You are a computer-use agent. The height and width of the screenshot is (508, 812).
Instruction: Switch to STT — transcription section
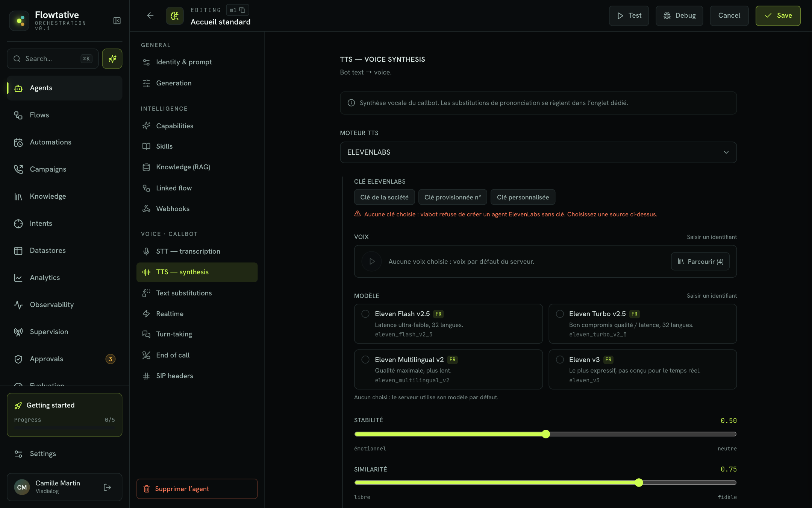coord(197,251)
